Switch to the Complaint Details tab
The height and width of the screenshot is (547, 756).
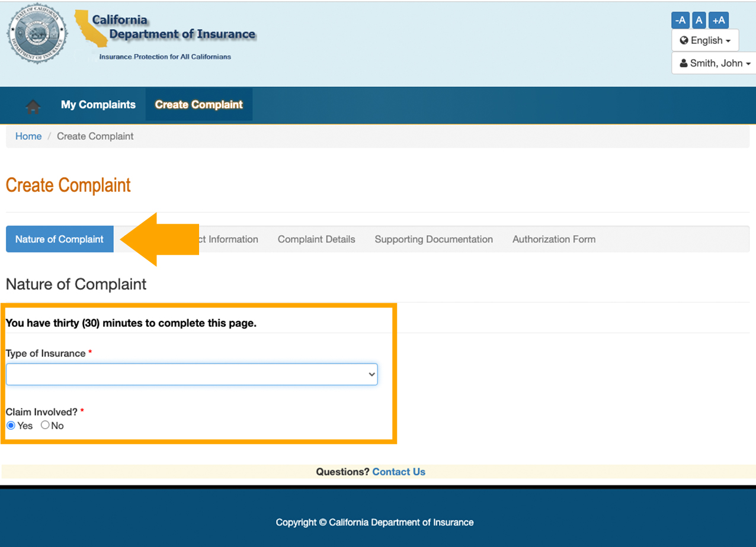(316, 239)
